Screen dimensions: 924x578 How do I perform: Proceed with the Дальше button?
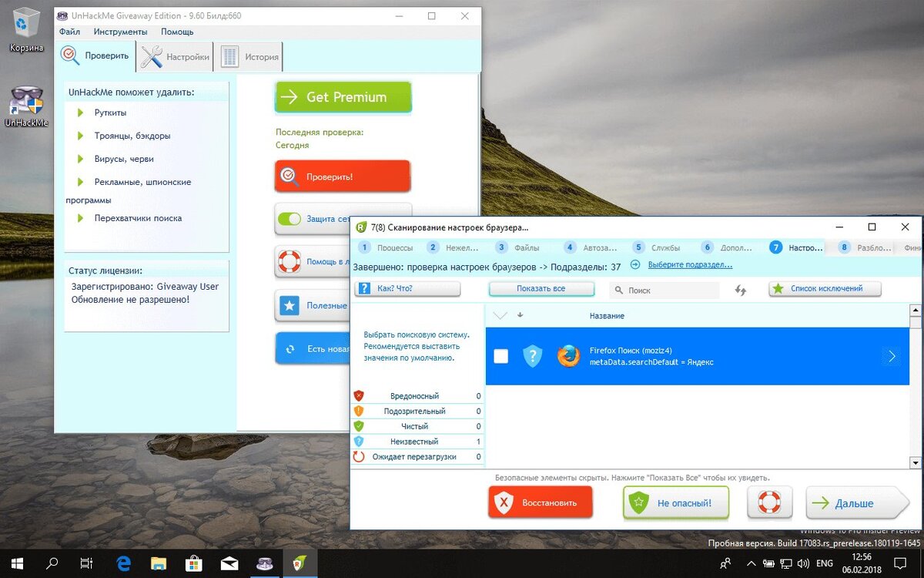point(856,502)
